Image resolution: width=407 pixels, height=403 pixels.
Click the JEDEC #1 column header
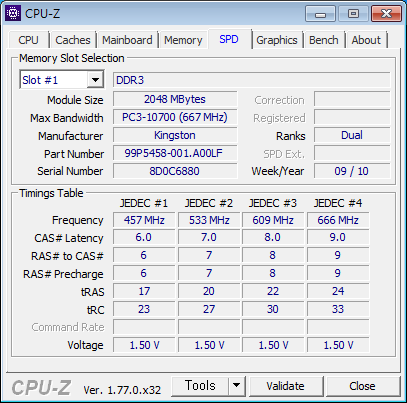pos(144,203)
